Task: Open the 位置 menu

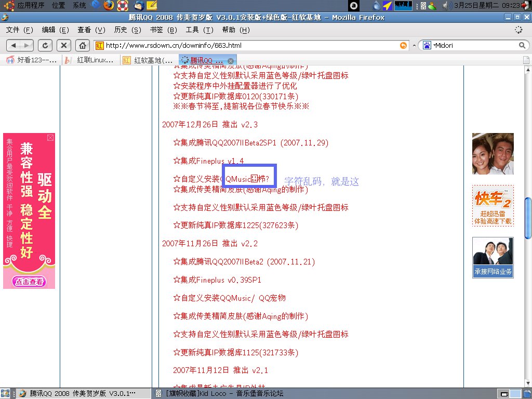Action: coord(58,5)
